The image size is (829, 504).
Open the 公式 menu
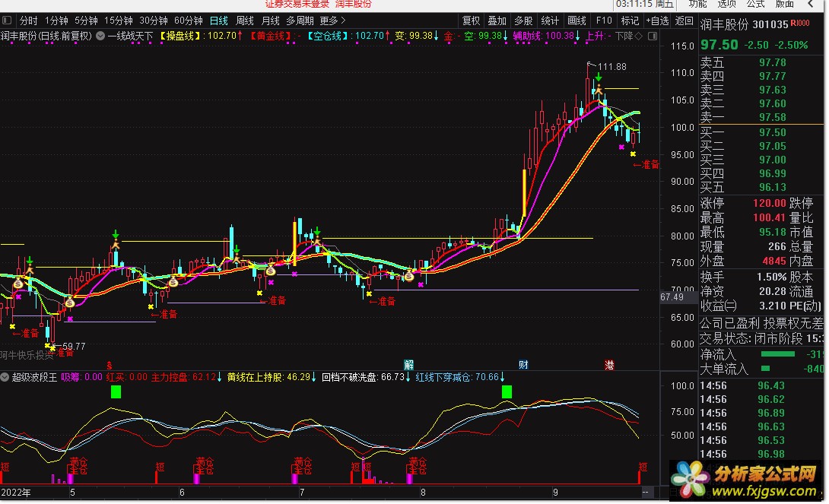point(755,5)
